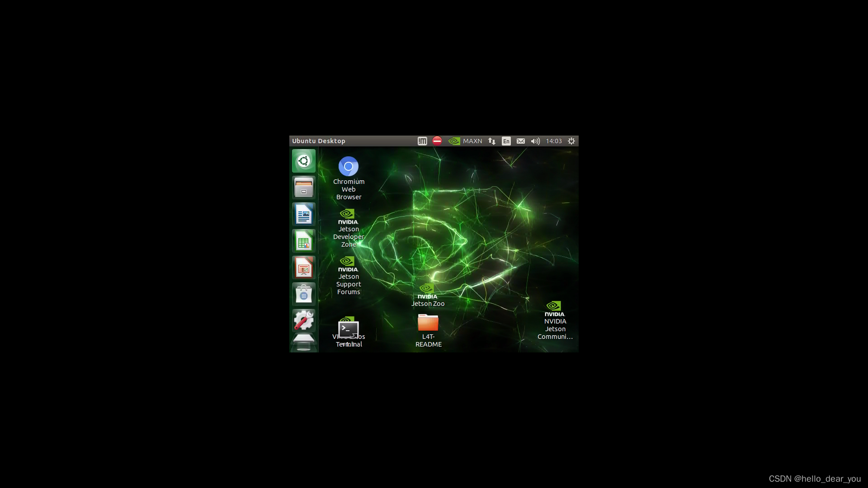Image resolution: width=868 pixels, height=488 pixels.
Task: Open Jetson Developer Zone desktop shortcut
Action: tap(348, 216)
